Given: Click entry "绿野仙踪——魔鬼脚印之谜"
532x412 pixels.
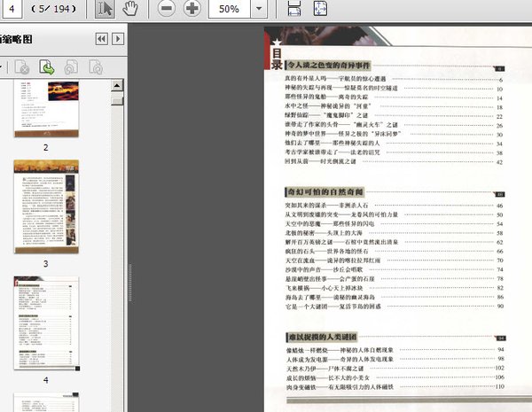Looking at the screenshot, I should click(x=326, y=115).
